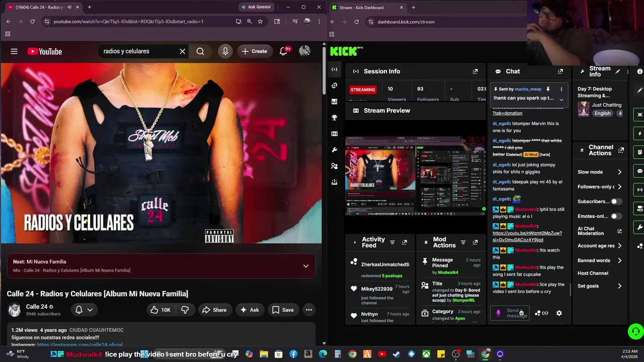Open the chat settings gear
Viewport: 644px width, 362px height.
[x=559, y=313]
